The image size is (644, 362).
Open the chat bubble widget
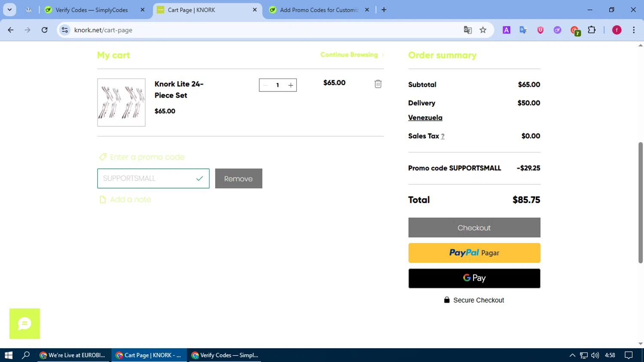click(25, 324)
